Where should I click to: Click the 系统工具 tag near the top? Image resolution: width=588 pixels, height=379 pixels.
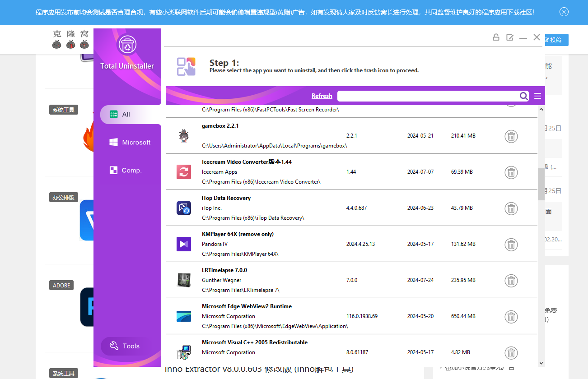[x=64, y=110]
